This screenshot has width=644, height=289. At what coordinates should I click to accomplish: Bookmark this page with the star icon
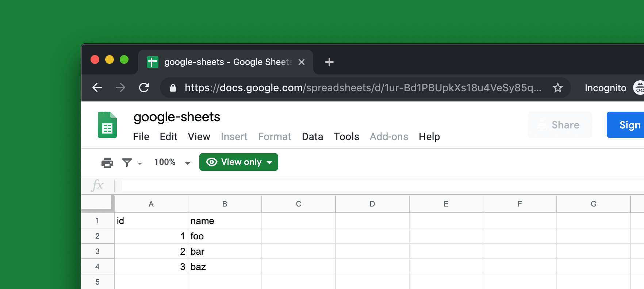point(557,88)
